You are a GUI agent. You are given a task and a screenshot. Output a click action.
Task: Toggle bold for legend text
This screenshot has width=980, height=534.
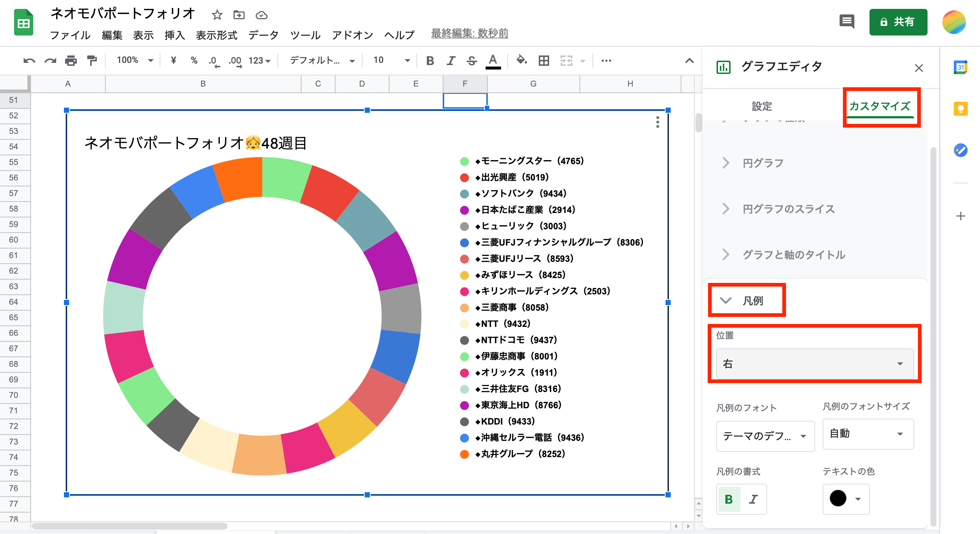(x=729, y=499)
